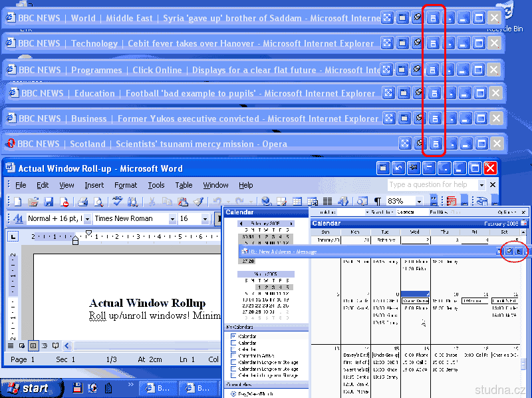Click resize-arrows icon on Business window title
The height and width of the screenshot is (398, 532).
[389, 118]
